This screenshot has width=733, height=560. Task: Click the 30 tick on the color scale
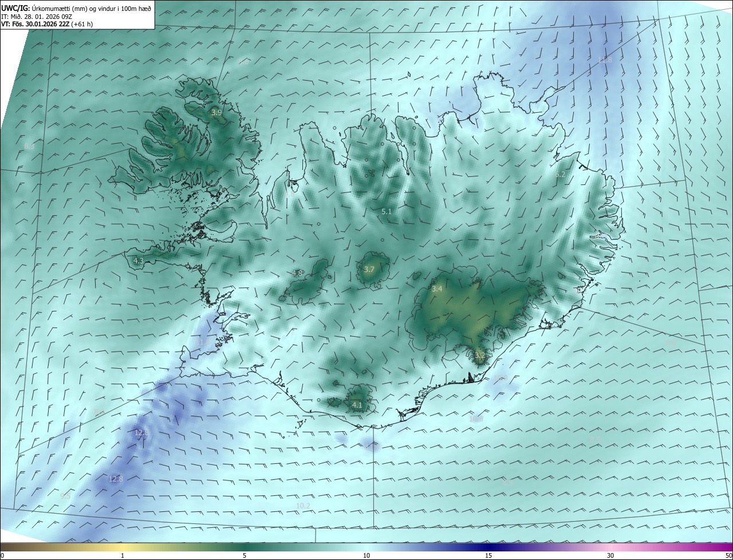pos(610,555)
